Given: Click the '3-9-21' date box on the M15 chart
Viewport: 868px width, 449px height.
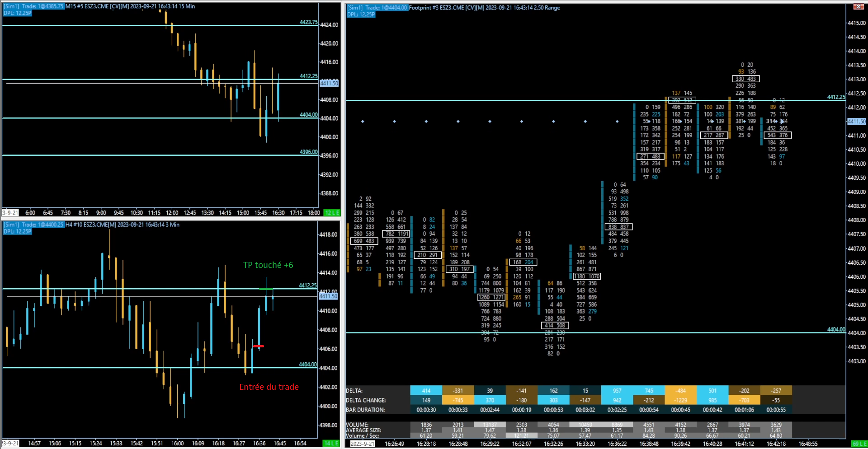Looking at the screenshot, I should coord(10,213).
